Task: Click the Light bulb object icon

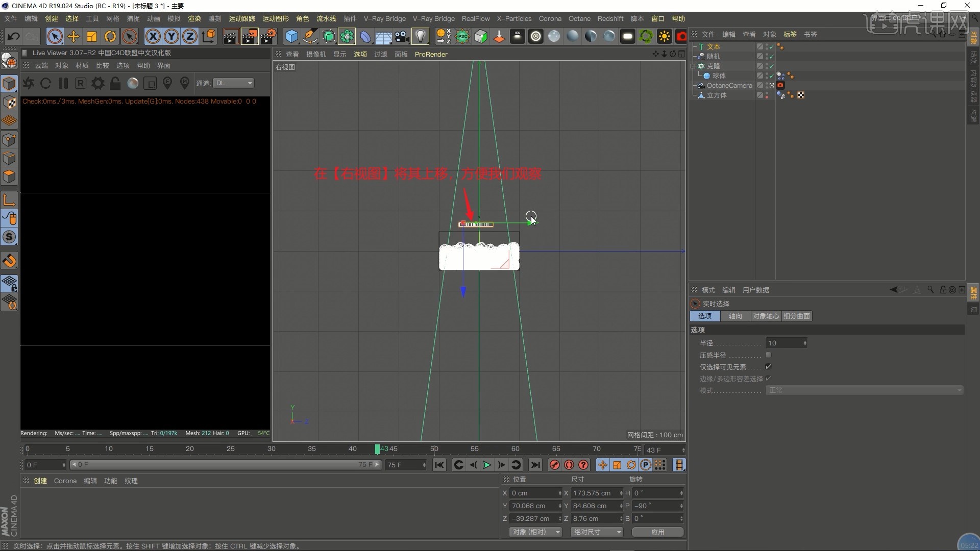Action: coord(420,36)
